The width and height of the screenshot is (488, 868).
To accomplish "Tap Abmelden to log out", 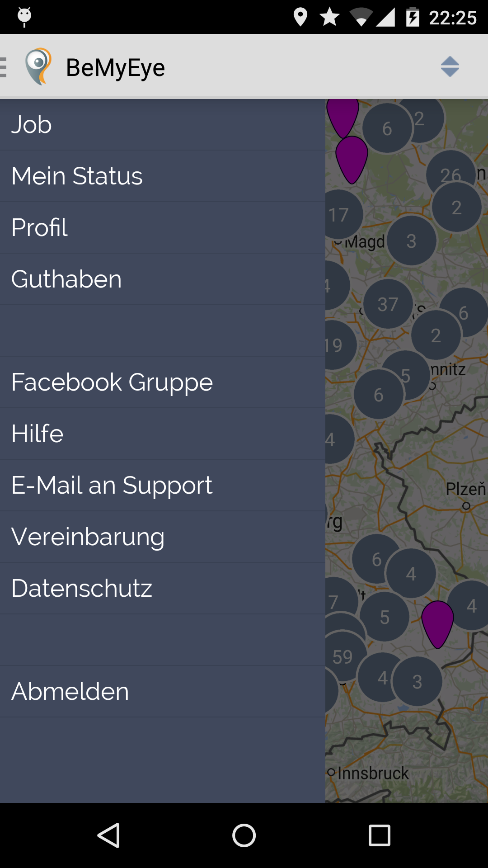I will tap(163, 692).
